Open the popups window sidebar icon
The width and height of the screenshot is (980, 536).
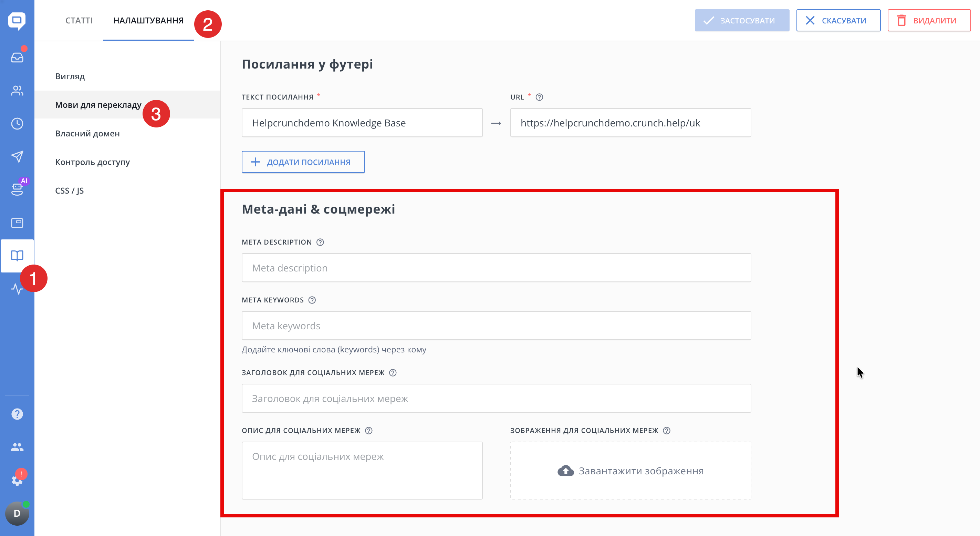pos(17,223)
